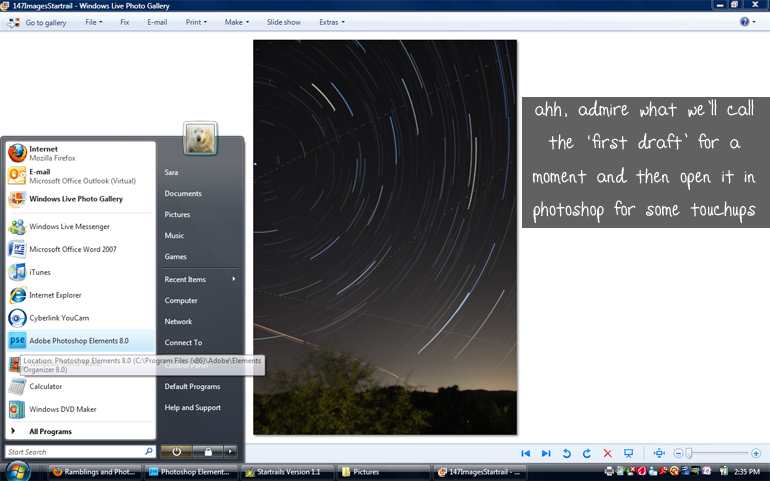Viewport: 770px width, 481px height.
Task: Click the fit-to-window actual size icon
Action: point(659,453)
